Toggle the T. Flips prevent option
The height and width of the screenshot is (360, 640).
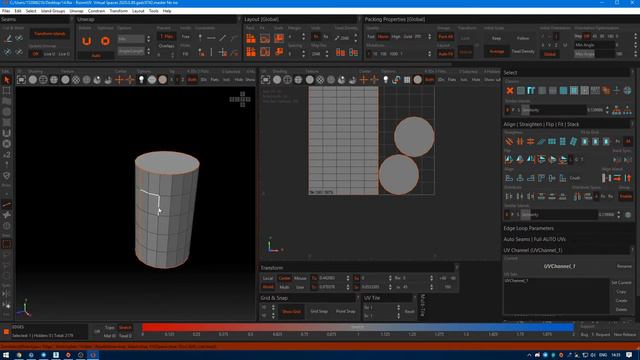coord(167,36)
